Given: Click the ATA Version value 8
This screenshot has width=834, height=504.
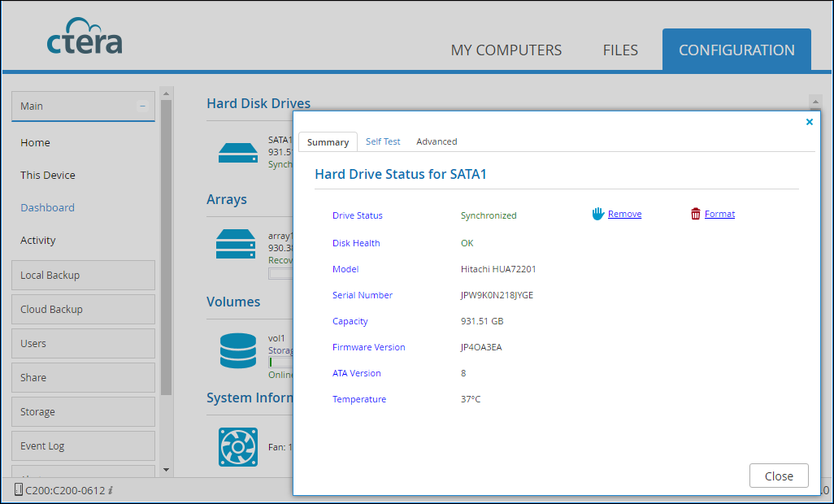Looking at the screenshot, I should (463, 373).
